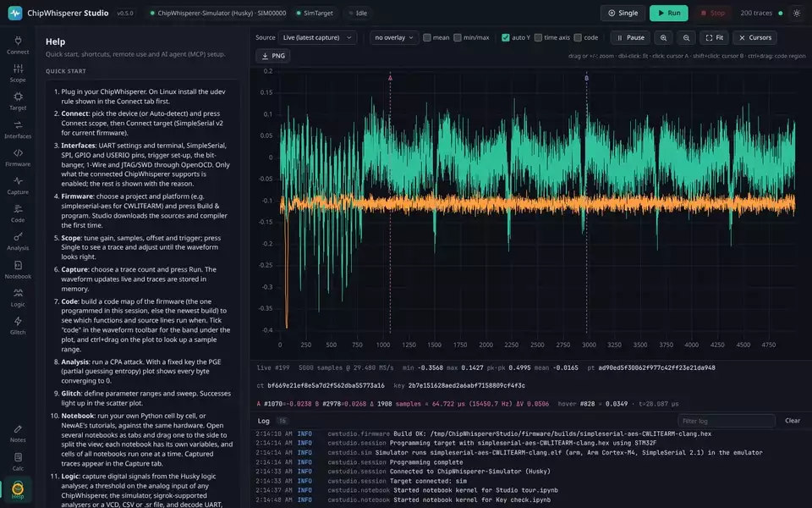This screenshot has height=508, width=812.
Task: Enable the time axis checkbox
Action: 538,37
